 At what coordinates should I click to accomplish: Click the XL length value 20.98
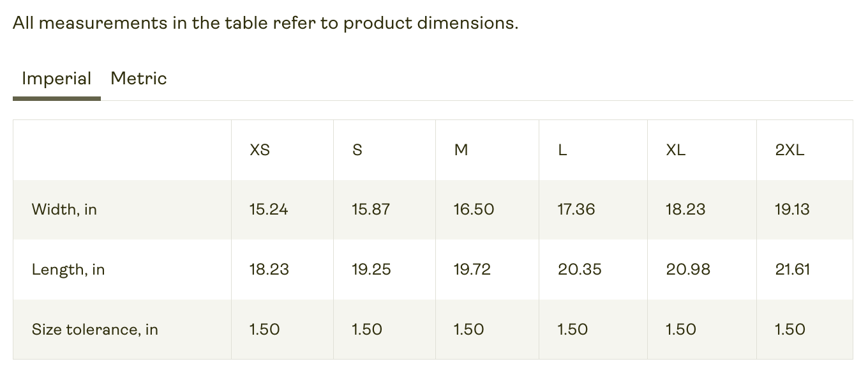(x=688, y=270)
